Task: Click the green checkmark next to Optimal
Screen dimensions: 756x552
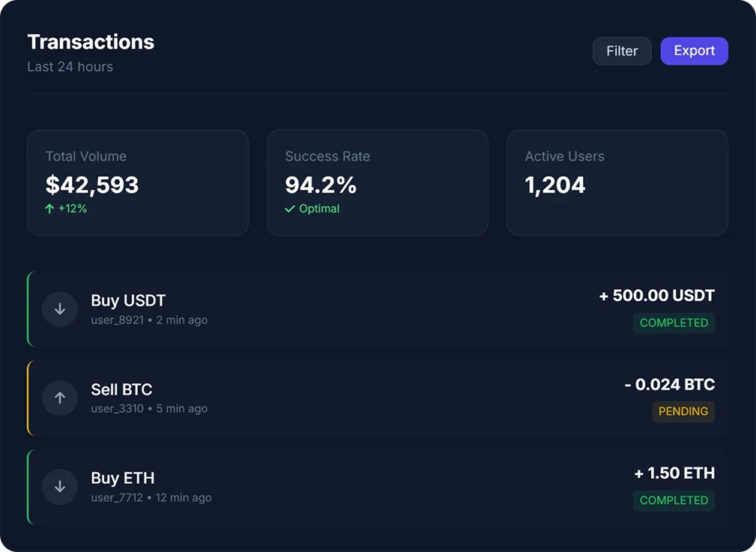Action: click(291, 209)
